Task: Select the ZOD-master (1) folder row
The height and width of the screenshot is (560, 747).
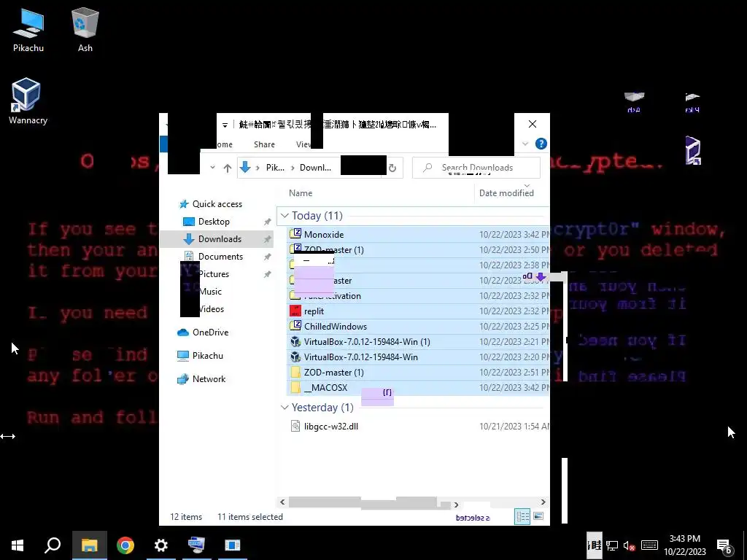Action: [x=418, y=373]
